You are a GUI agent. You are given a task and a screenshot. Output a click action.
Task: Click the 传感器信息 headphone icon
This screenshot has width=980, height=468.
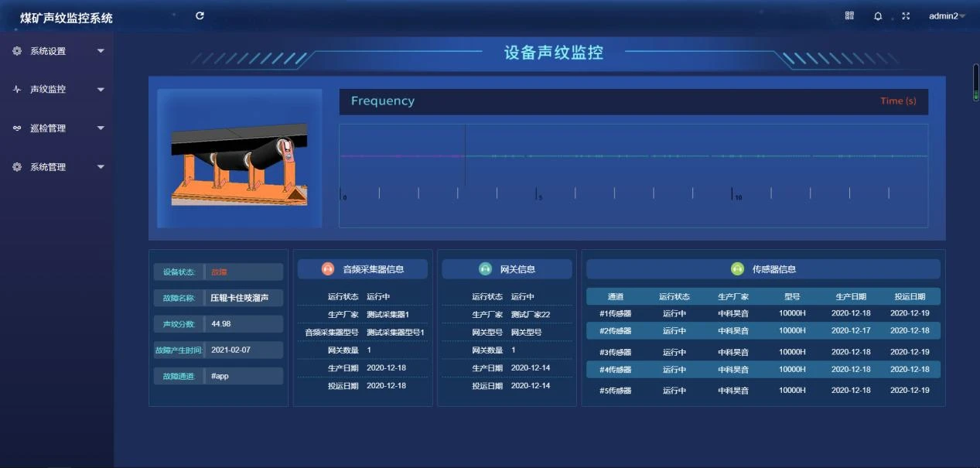pos(737,269)
